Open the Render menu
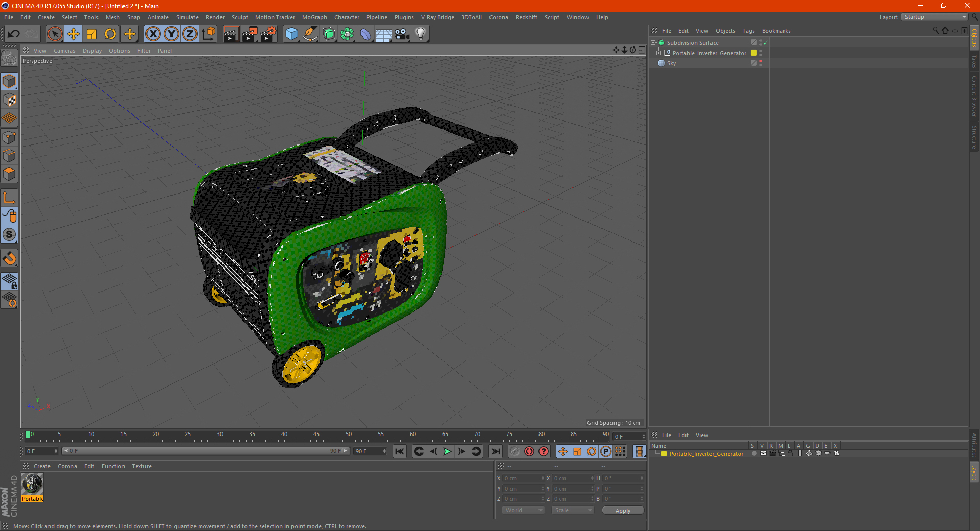This screenshot has height=531, width=980. point(215,17)
